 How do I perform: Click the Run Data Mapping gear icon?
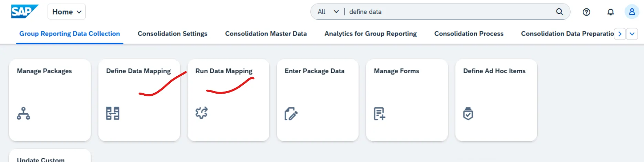[x=201, y=113]
